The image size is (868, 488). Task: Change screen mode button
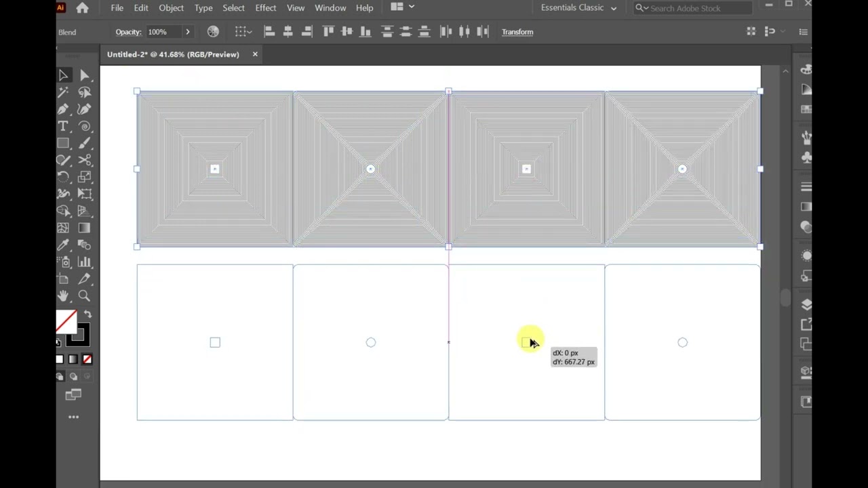tap(73, 394)
